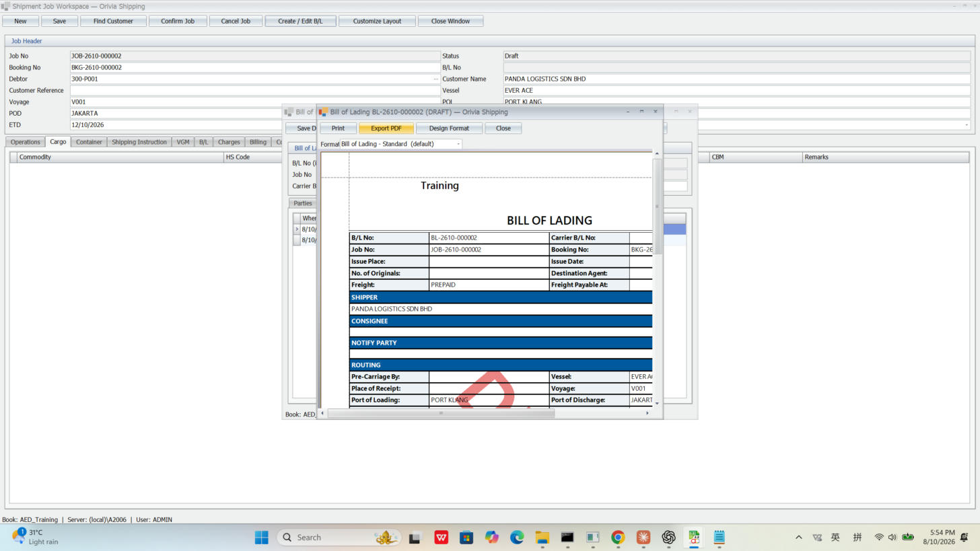
Task: Switch to the Operations tab
Action: (x=26, y=142)
